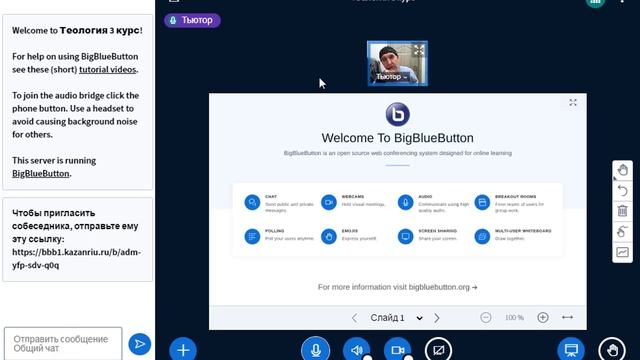Mute the microphone button
This screenshot has width=640, height=360.
click(316, 350)
